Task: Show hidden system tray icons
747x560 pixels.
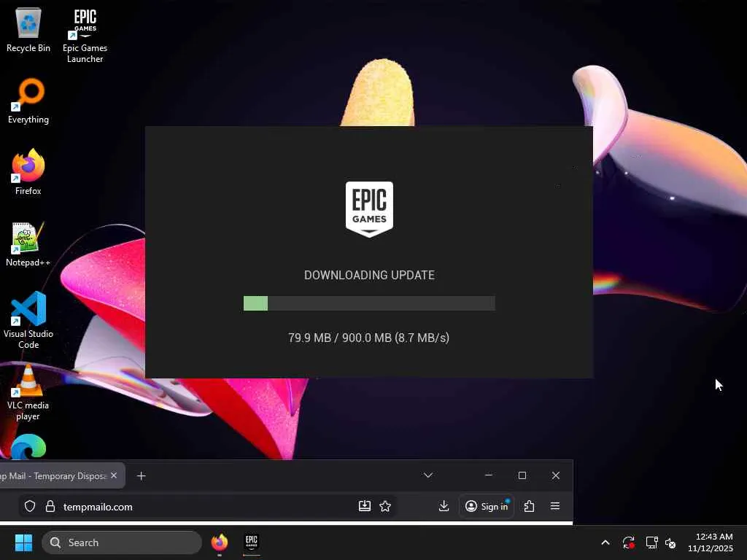Action: coord(605,542)
